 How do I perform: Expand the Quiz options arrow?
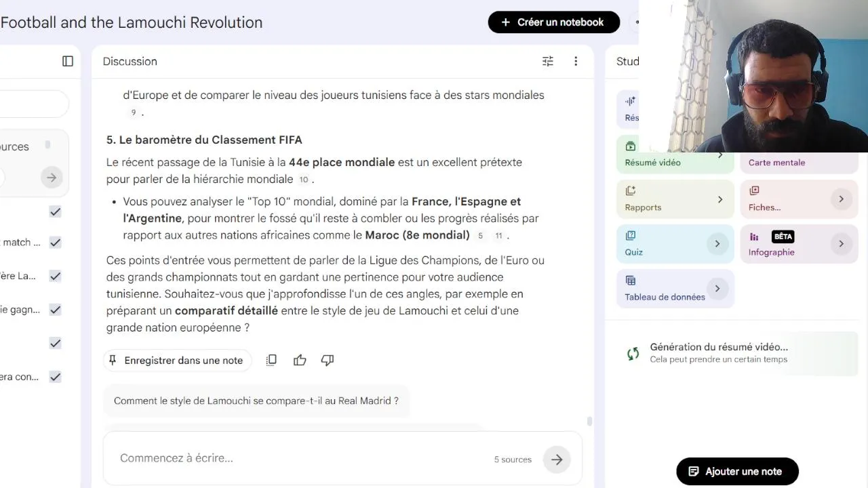[x=717, y=244]
